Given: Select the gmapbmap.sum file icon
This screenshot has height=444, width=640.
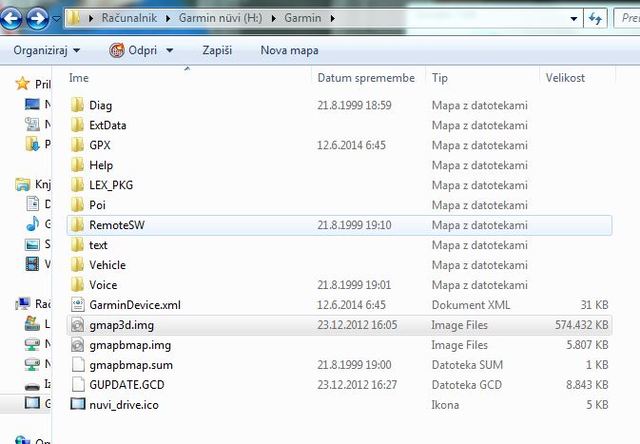Looking at the screenshot, I should [78, 365].
